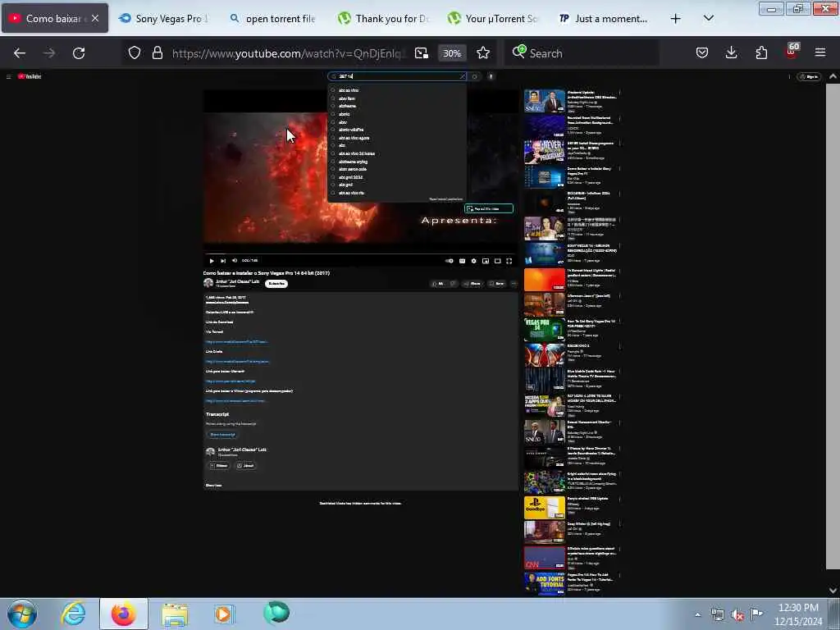Pick the first search suggestion

[396, 90]
